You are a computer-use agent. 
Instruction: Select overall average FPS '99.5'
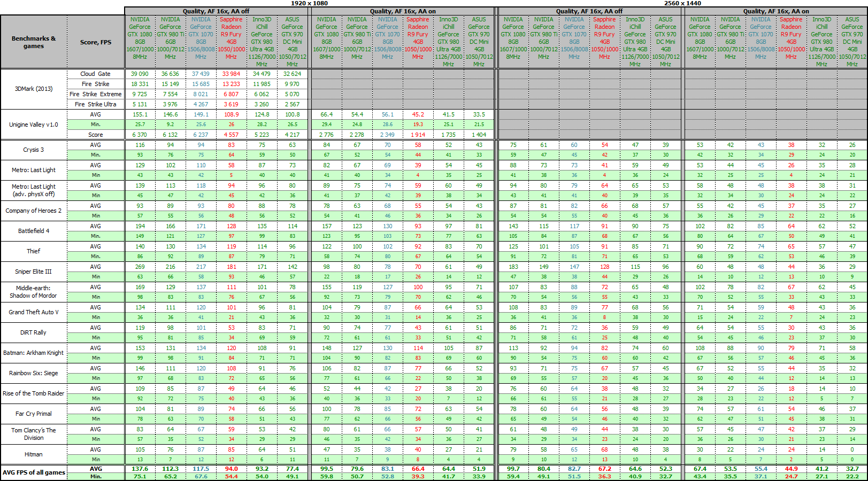click(x=327, y=469)
